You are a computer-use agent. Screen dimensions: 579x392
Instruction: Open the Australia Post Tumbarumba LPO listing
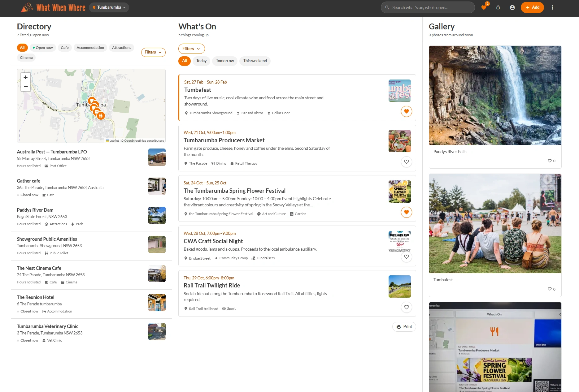[x=91, y=159]
